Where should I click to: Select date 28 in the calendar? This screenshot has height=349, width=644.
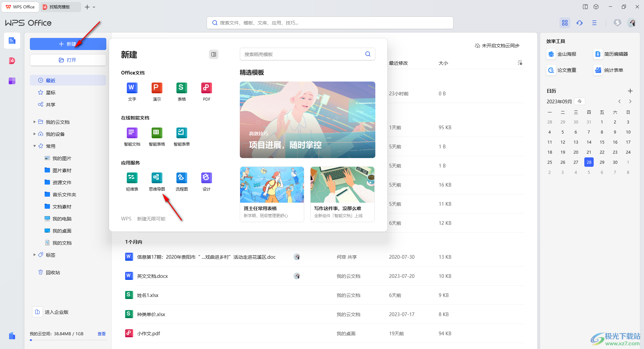tap(589, 162)
